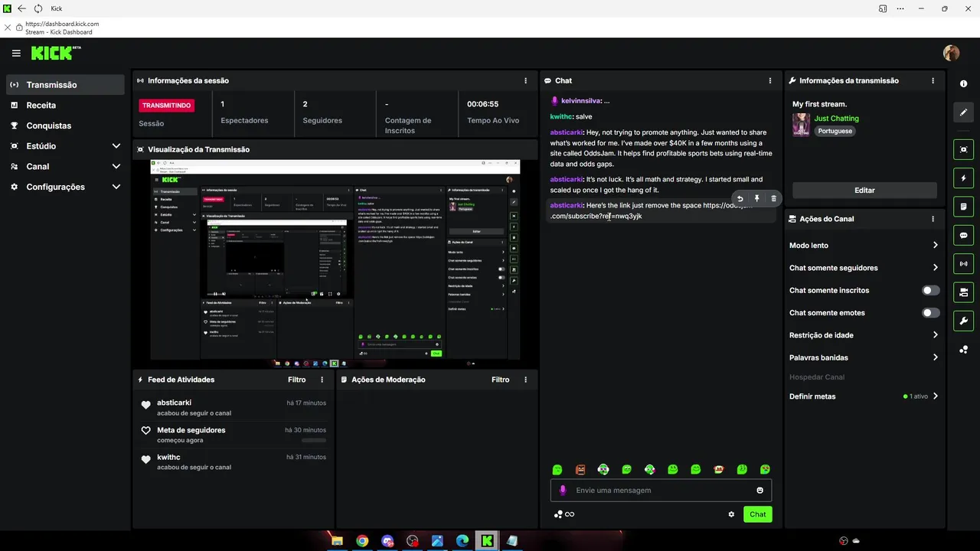Open more options for Chat panel

pyautogui.click(x=770, y=80)
